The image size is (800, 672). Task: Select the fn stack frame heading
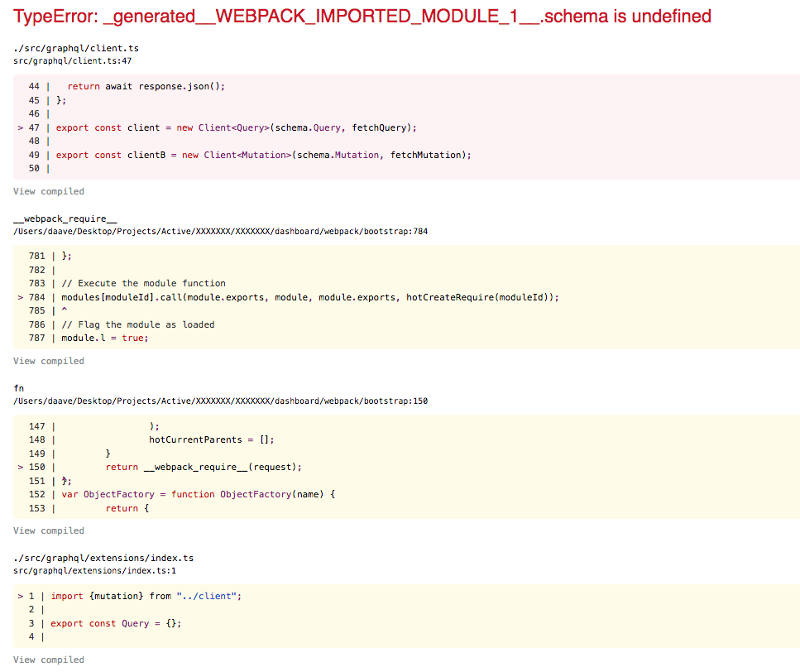18,388
